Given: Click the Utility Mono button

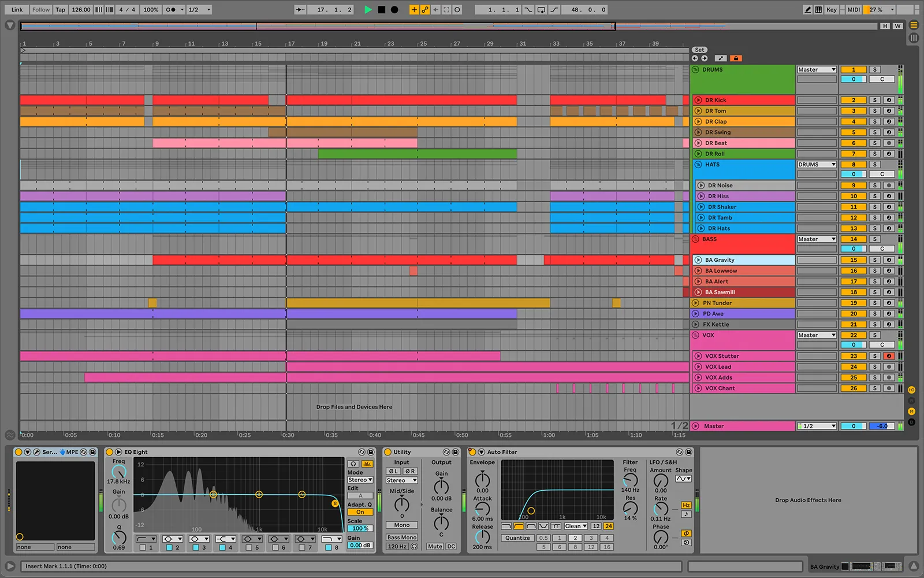Looking at the screenshot, I should (402, 525).
